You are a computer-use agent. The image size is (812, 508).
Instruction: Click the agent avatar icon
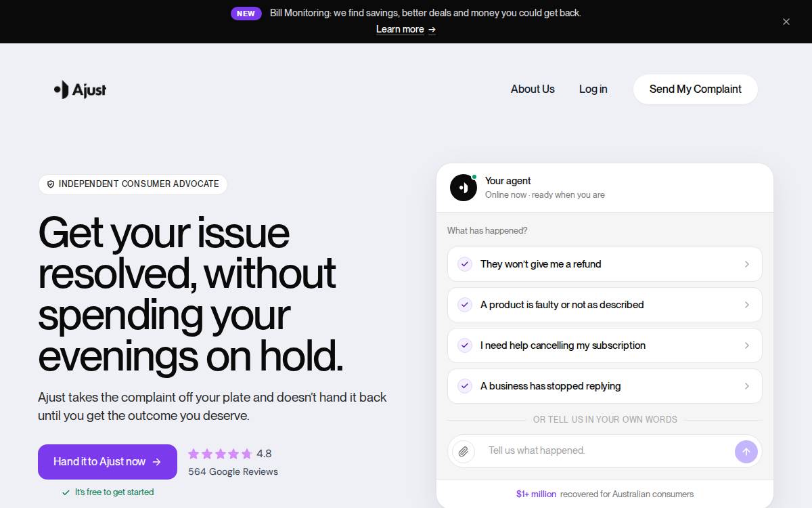464,188
